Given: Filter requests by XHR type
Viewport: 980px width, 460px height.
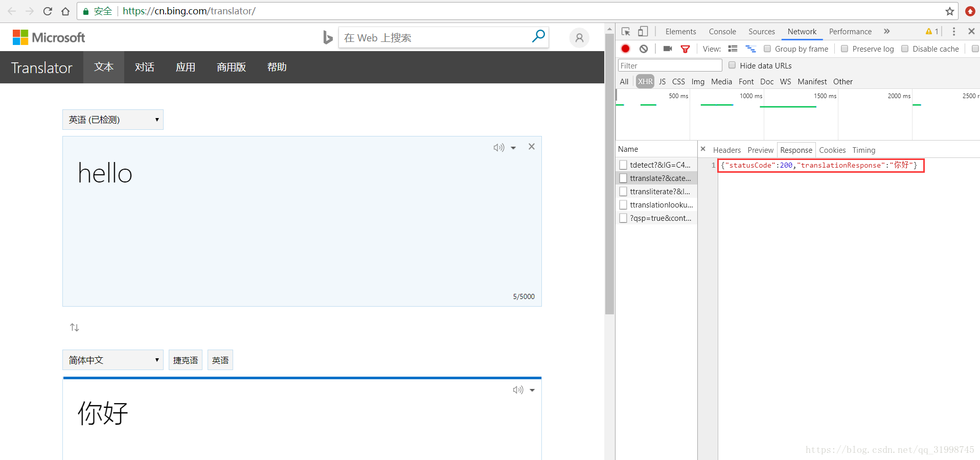Looking at the screenshot, I should tap(645, 81).
